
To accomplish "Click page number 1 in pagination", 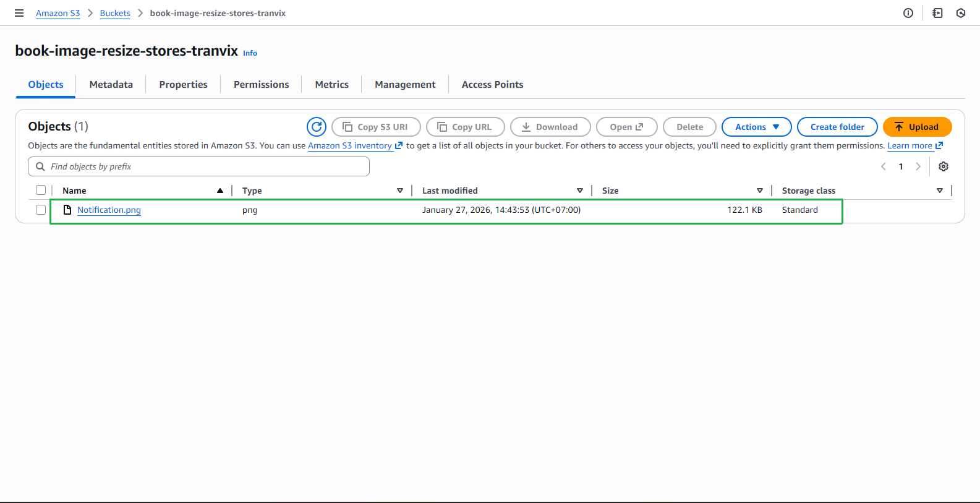I will (901, 166).
